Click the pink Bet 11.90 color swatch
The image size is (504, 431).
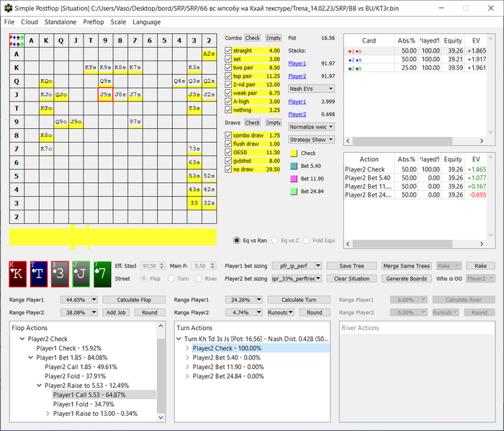tap(294, 179)
